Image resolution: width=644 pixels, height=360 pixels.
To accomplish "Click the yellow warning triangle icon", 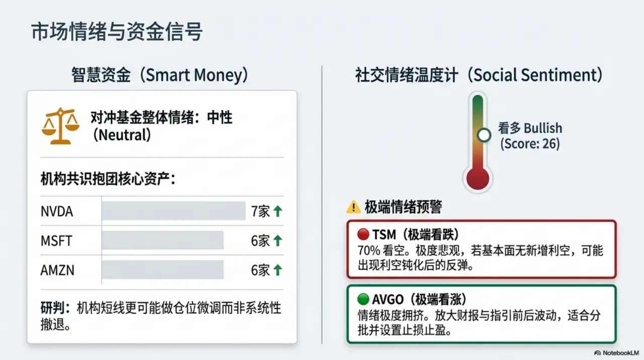I will [x=354, y=206].
